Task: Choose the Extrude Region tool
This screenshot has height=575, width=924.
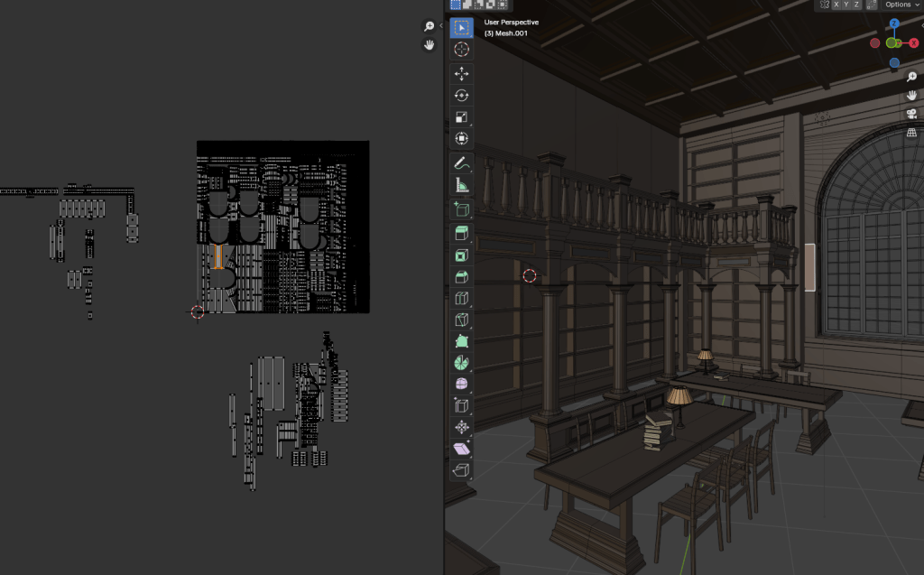Action: [461, 233]
